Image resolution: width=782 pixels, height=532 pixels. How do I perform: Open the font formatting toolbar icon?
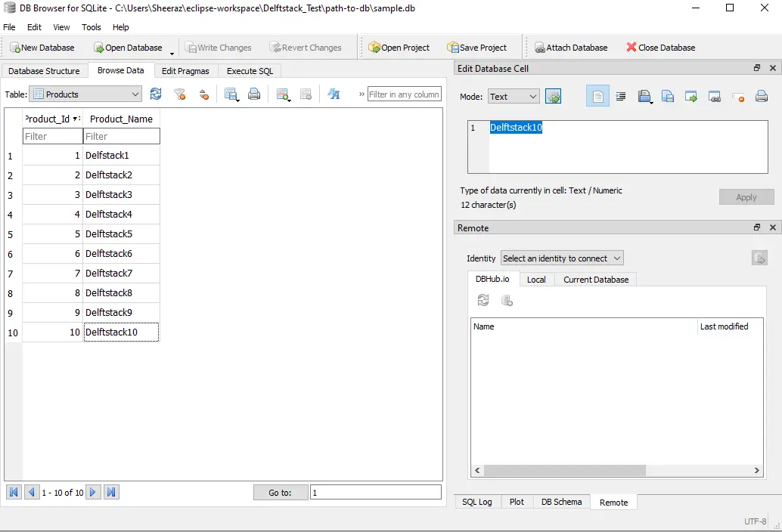pos(334,94)
